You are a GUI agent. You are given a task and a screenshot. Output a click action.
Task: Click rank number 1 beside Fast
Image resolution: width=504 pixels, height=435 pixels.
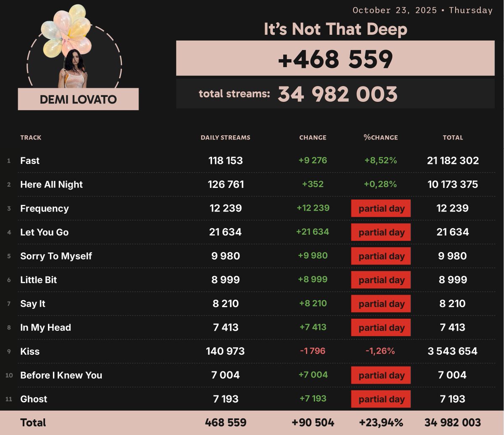8,161
